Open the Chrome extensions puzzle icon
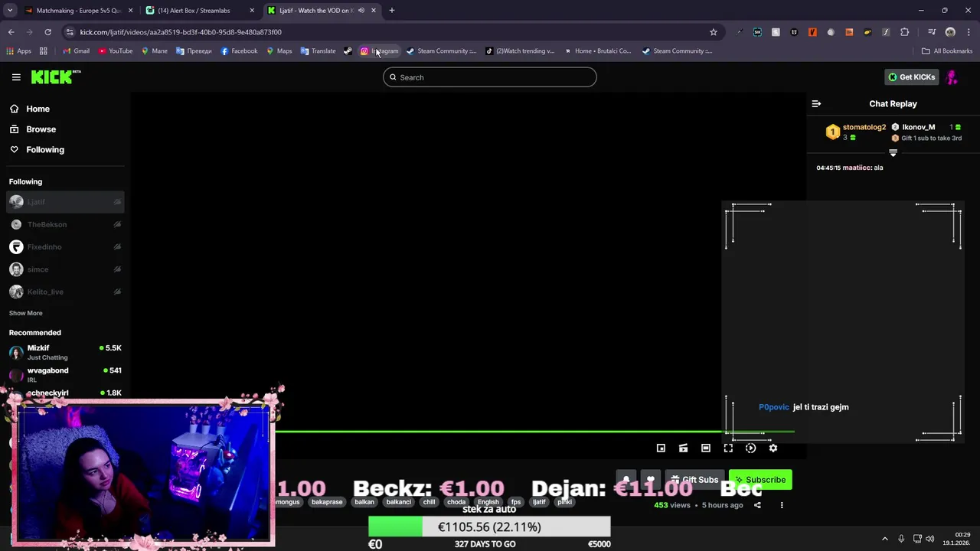The height and width of the screenshot is (551, 980). point(904,32)
